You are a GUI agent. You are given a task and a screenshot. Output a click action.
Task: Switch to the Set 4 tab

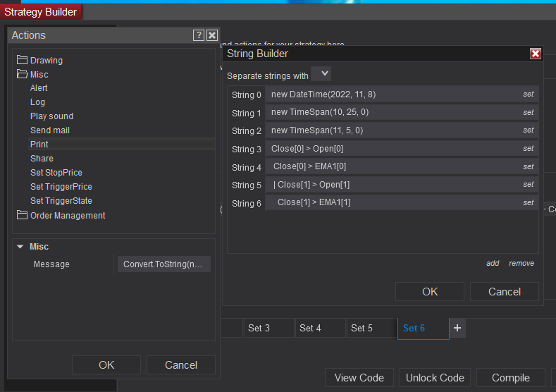[x=310, y=328]
